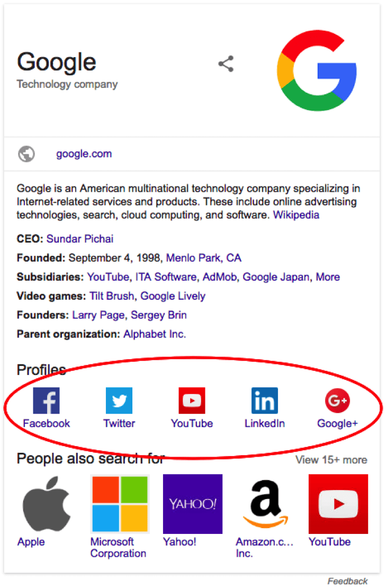Select the Yahoo! thumbnail
Image resolution: width=386 pixels, height=588 pixels.
[x=192, y=504]
